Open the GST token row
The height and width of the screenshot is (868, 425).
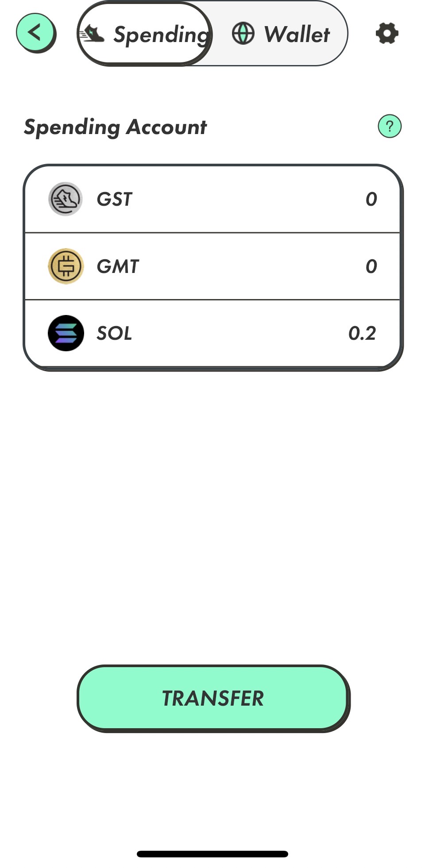212,199
